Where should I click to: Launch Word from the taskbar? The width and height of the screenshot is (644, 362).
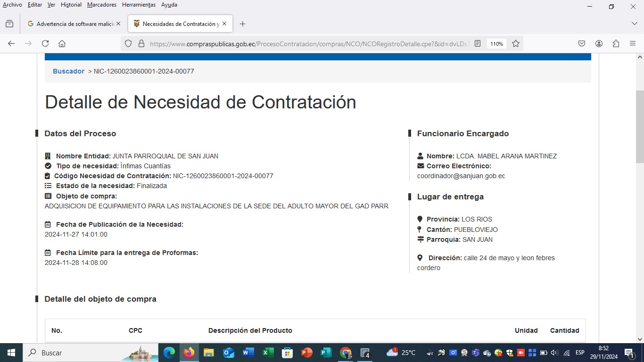click(248, 353)
